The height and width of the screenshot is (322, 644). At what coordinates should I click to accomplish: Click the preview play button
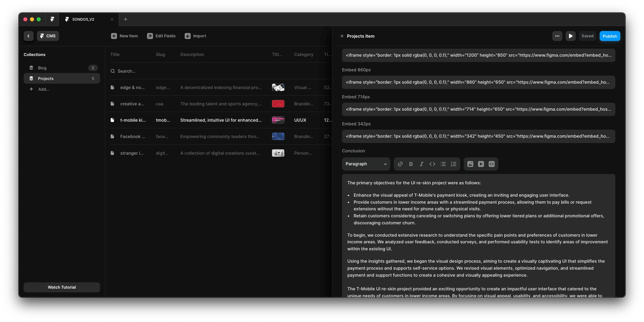tap(571, 36)
